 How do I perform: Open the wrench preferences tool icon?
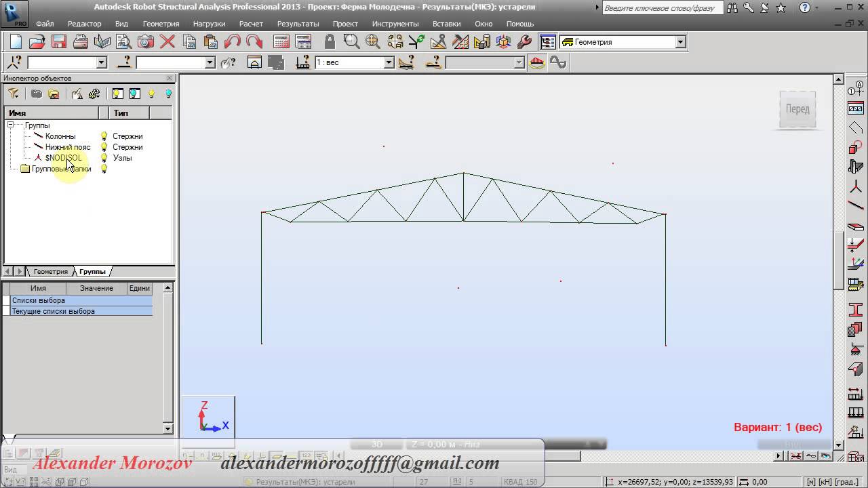tap(525, 42)
